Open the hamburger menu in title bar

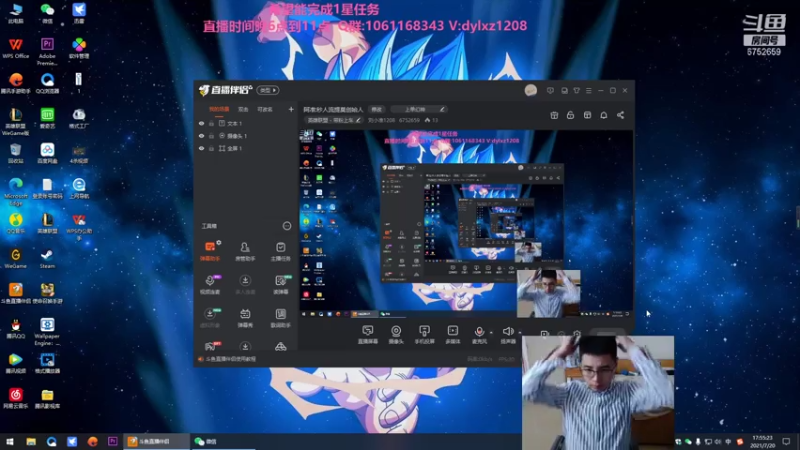[x=589, y=90]
